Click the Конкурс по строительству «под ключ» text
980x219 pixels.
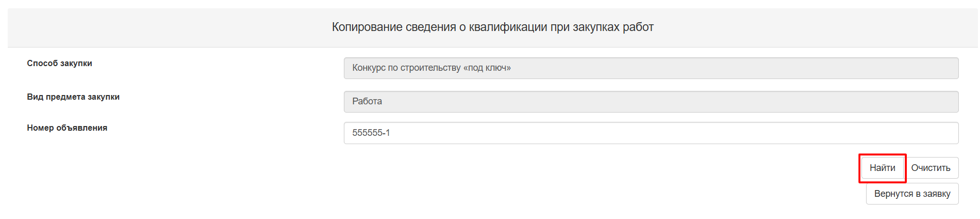pos(431,68)
